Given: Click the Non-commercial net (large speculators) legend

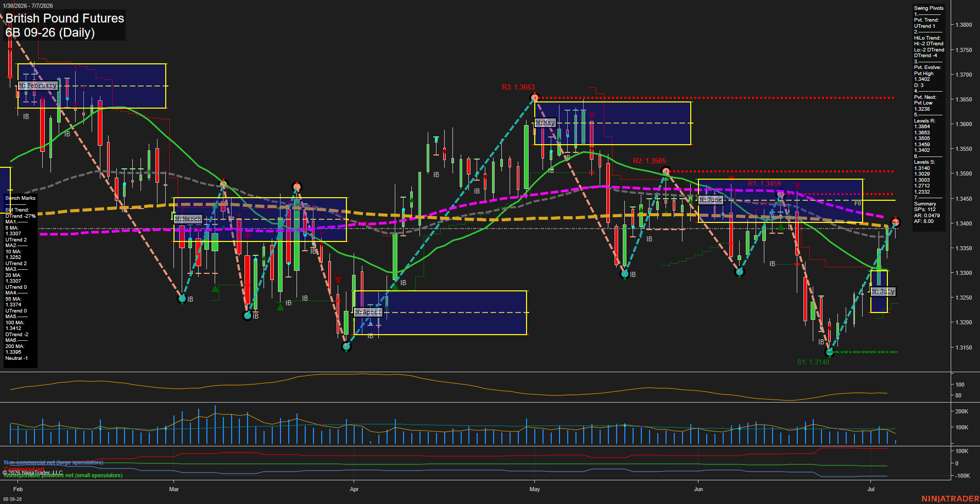Looking at the screenshot, I should click(x=54, y=462).
